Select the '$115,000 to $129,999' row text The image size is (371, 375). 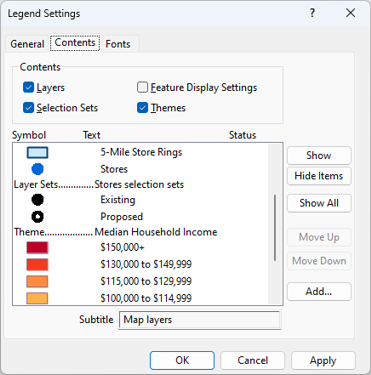click(x=146, y=281)
